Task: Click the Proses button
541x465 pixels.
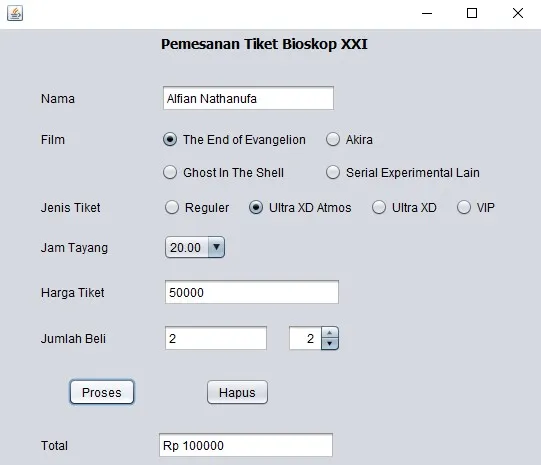Action: (x=102, y=392)
